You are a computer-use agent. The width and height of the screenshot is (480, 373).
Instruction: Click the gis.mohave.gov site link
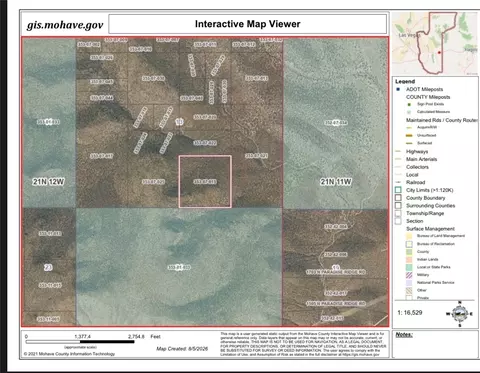pyautogui.click(x=65, y=25)
